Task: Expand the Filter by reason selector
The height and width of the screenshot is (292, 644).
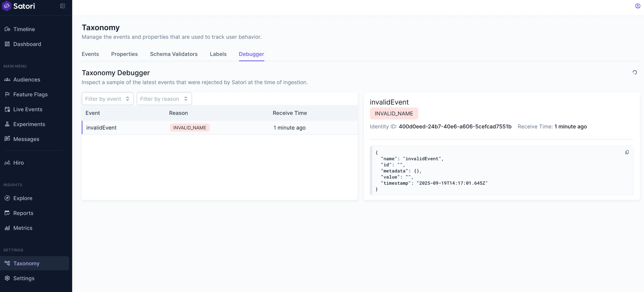Action: pyautogui.click(x=164, y=99)
